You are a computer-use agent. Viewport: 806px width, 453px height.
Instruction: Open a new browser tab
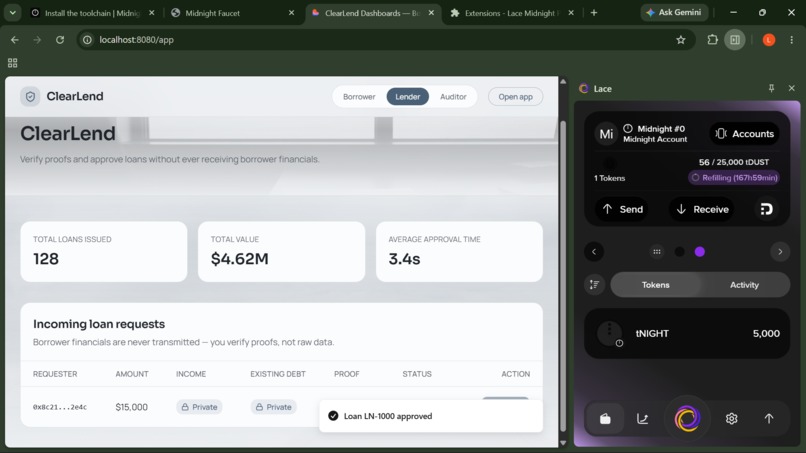tap(594, 13)
